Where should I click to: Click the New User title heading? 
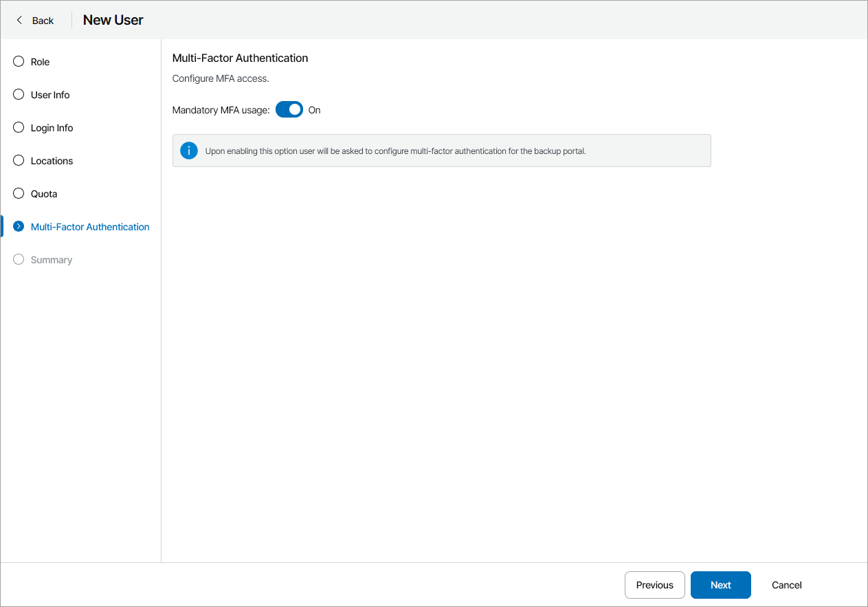113,20
